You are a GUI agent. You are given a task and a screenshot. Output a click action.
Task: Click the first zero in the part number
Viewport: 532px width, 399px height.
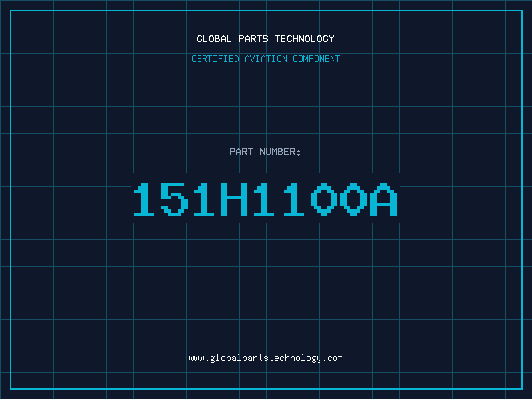[324, 199]
